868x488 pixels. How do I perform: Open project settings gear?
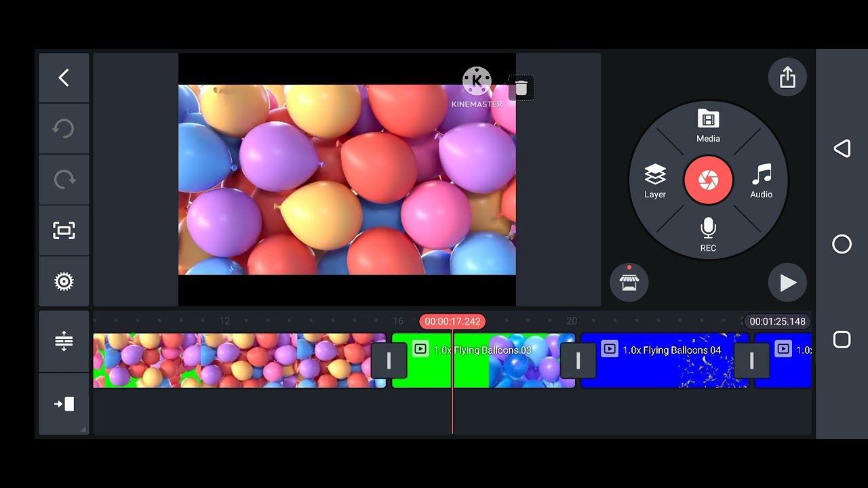[64, 281]
